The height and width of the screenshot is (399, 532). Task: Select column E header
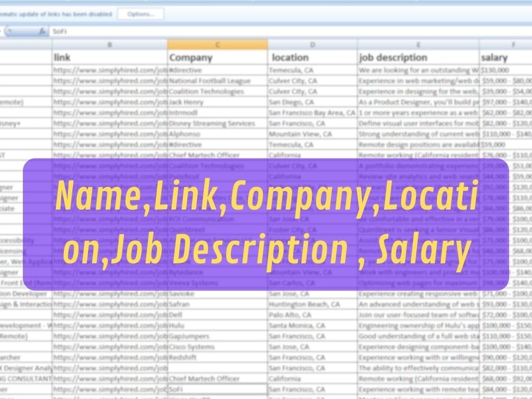(418, 45)
